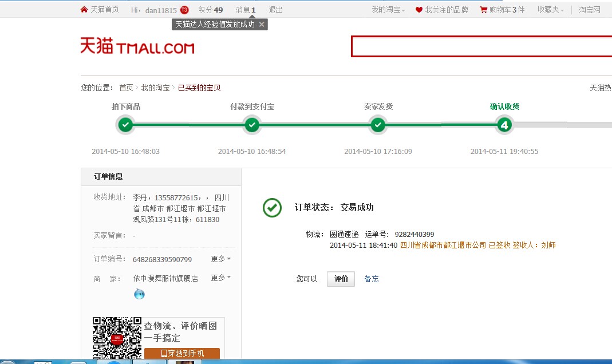
Task: Click the Windows Start button
Action: (7, 362)
